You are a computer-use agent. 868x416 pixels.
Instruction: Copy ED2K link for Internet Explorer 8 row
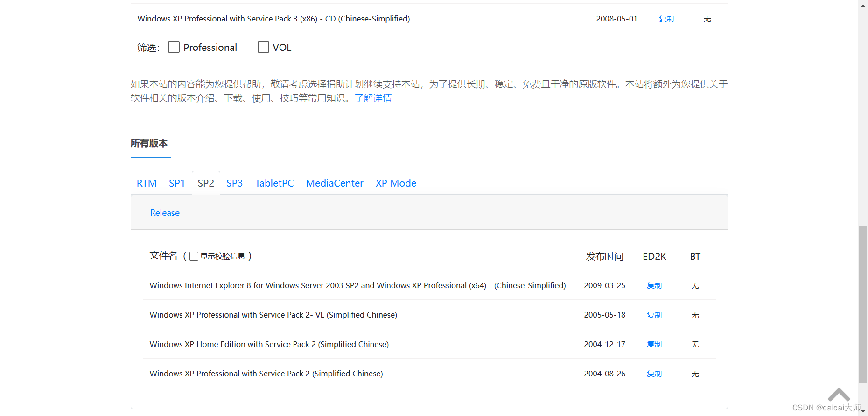pos(654,285)
